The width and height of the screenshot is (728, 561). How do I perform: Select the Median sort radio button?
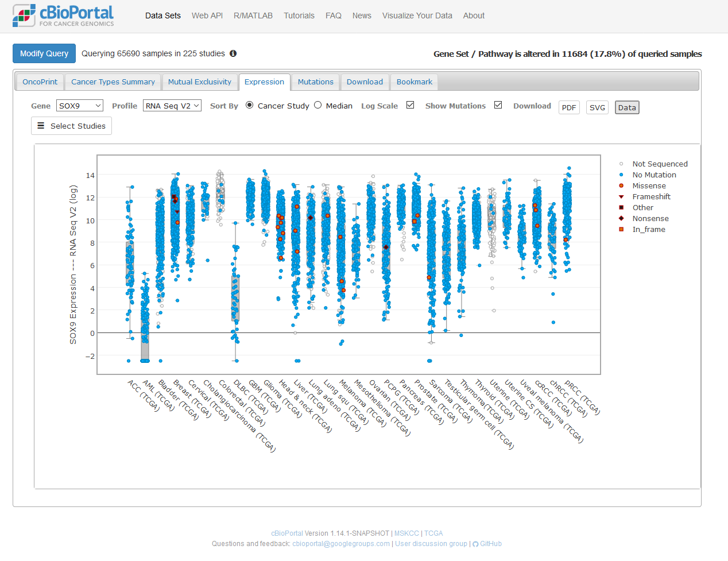coord(317,105)
